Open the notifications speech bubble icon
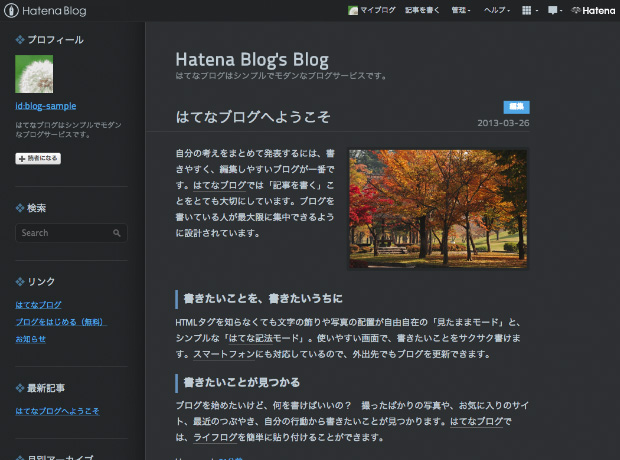The width and height of the screenshot is (620, 460). (x=552, y=10)
